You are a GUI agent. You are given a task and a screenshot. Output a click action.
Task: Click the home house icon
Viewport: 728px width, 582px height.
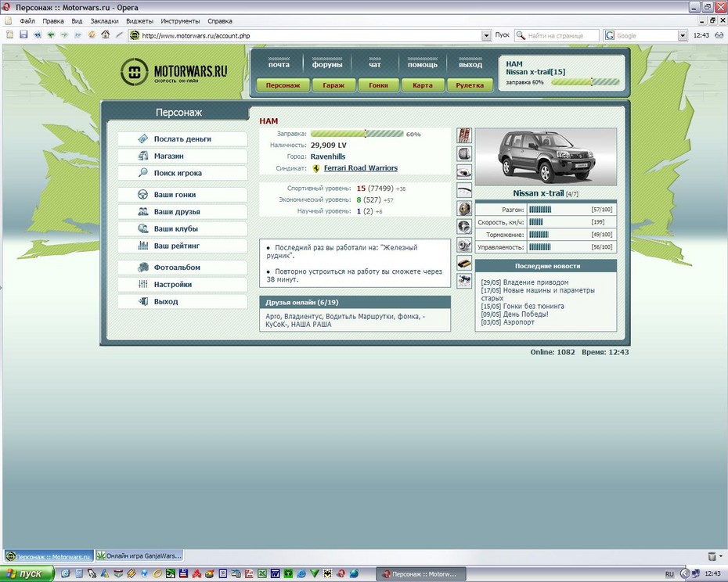(106, 34)
